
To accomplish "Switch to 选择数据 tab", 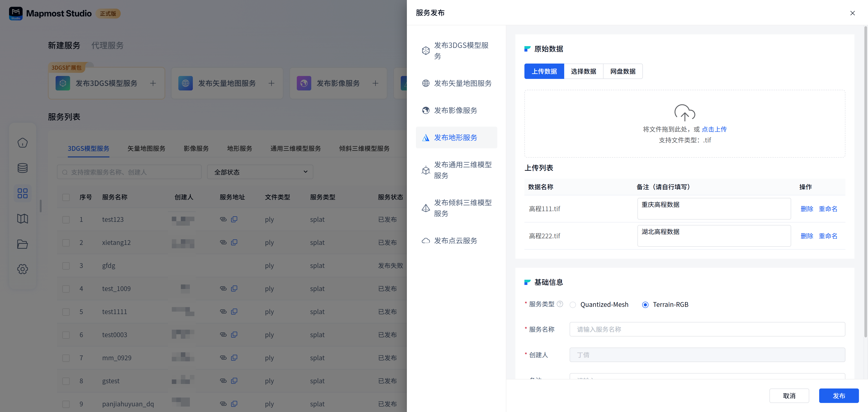I will (x=583, y=71).
